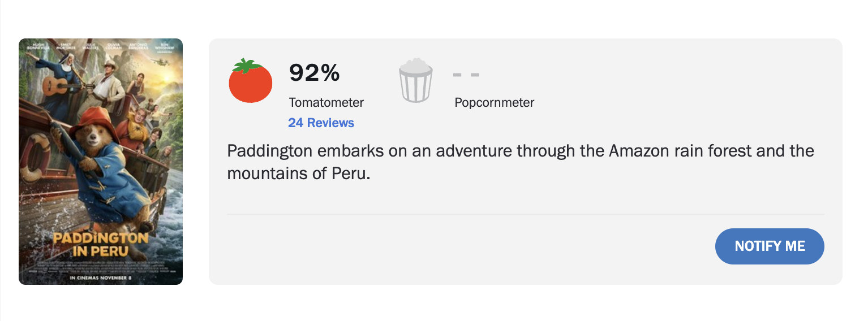
Task: Open the Paddington in Peru poster thumbnail
Action: 101,162
